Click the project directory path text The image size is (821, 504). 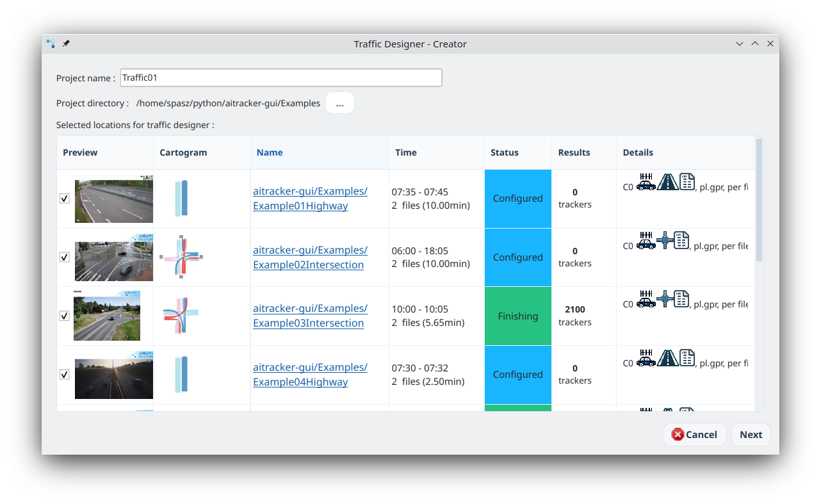pyautogui.click(x=228, y=103)
